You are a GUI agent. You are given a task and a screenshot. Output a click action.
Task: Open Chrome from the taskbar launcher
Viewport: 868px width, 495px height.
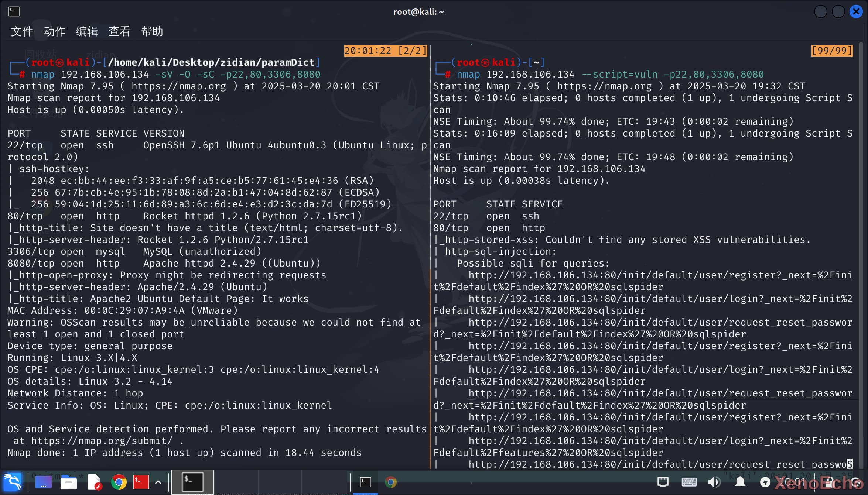119,482
